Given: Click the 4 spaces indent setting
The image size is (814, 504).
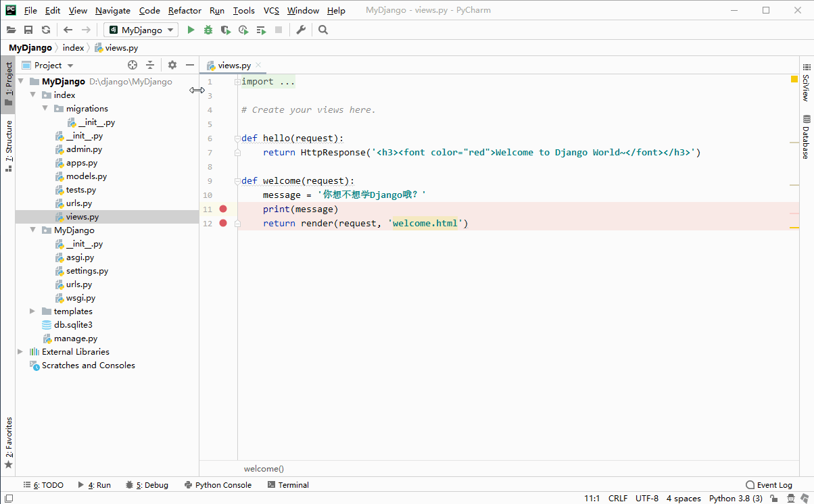Looking at the screenshot, I should 684,499.
